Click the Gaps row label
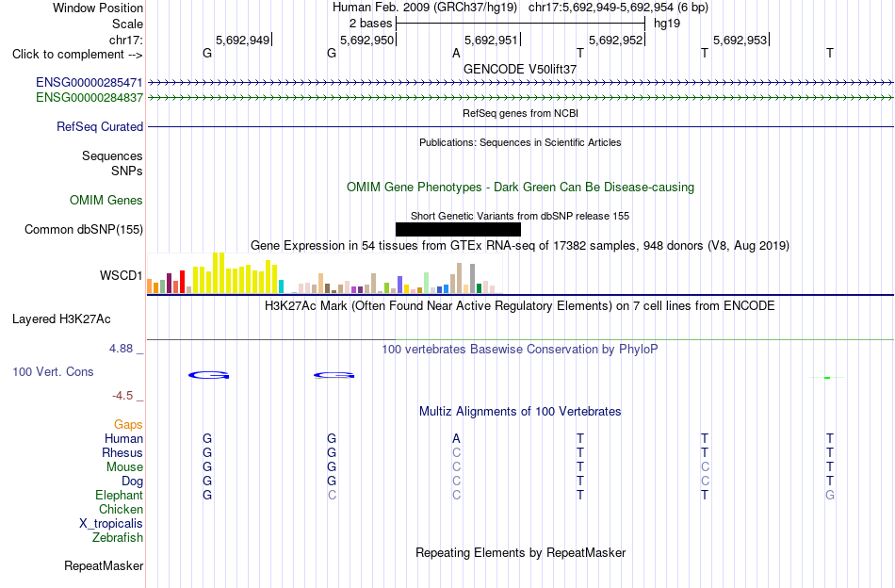895x588 pixels. pyautogui.click(x=128, y=425)
